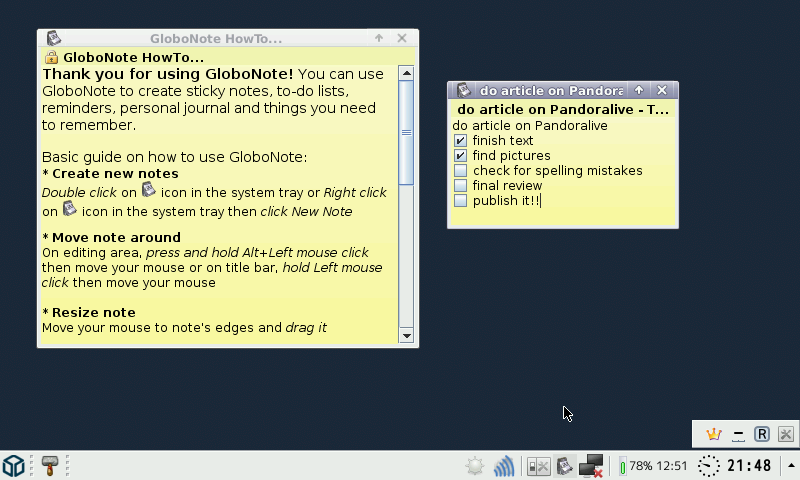Click the 'do article on Pandoralive' first line in note body
This screenshot has height=480, width=800.
(530, 125)
